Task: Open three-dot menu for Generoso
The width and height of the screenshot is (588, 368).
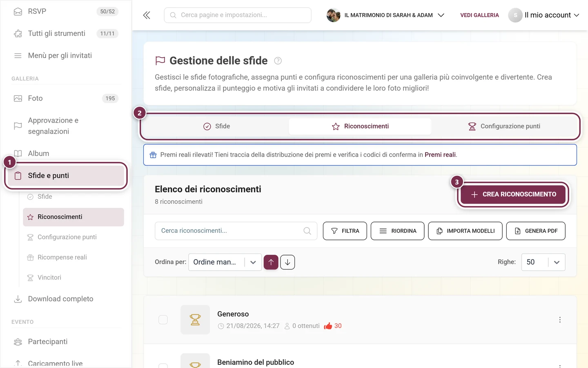Action: (560, 320)
